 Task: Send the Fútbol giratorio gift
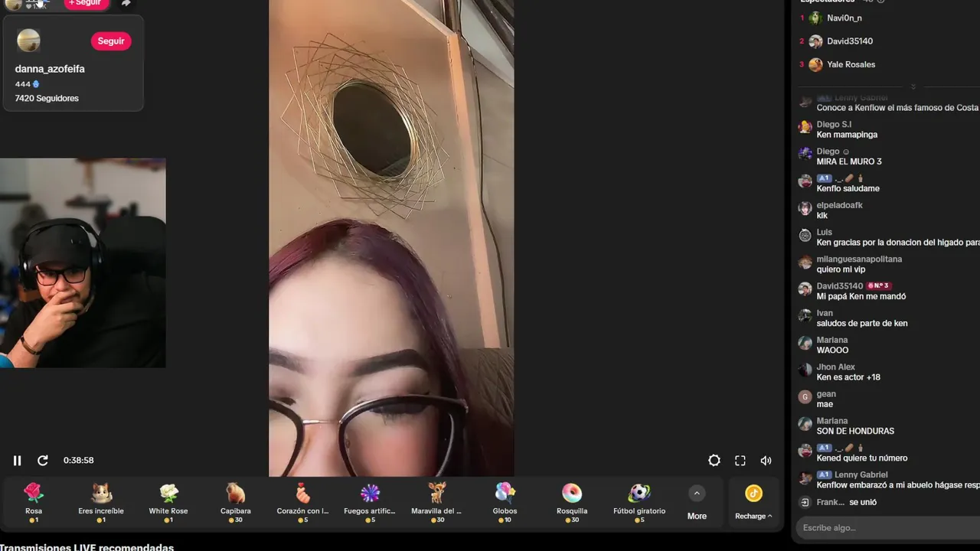(639, 503)
